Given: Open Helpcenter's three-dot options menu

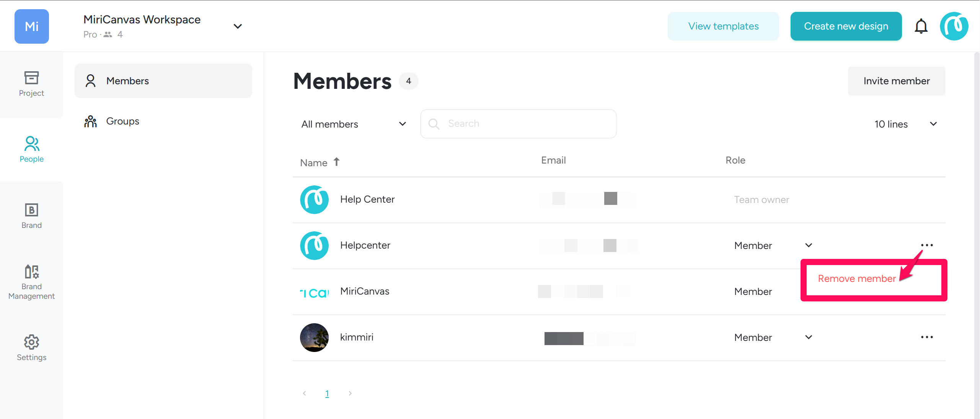Looking at the screenshot, I should coord(927,245).
